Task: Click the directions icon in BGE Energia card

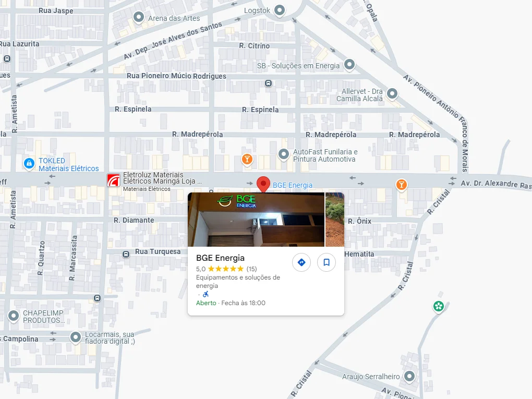Action: coord(301,262)
